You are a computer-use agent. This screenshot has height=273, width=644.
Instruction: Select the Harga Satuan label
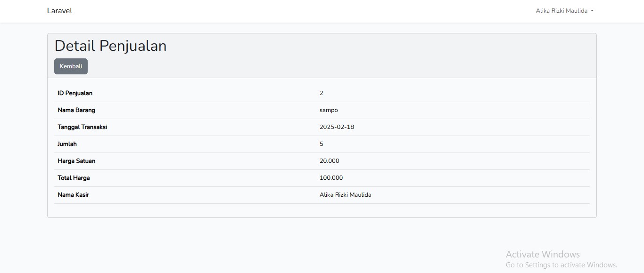(76, 161)
